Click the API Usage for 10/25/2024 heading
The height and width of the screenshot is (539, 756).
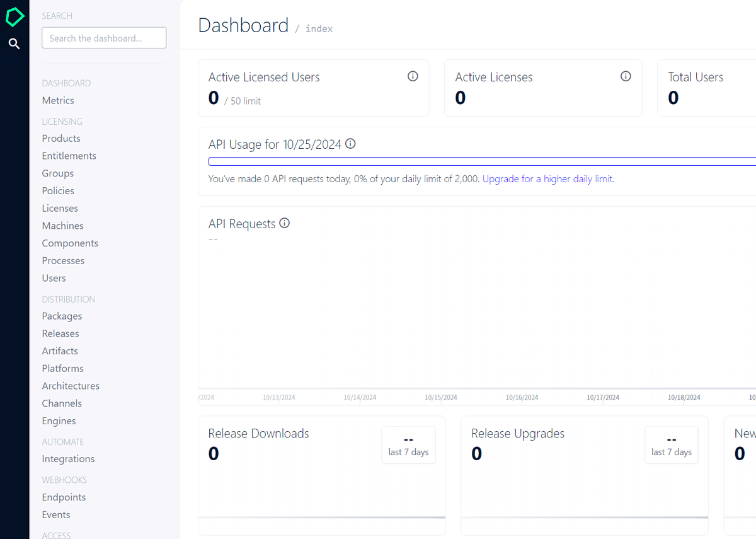point(275,144)
